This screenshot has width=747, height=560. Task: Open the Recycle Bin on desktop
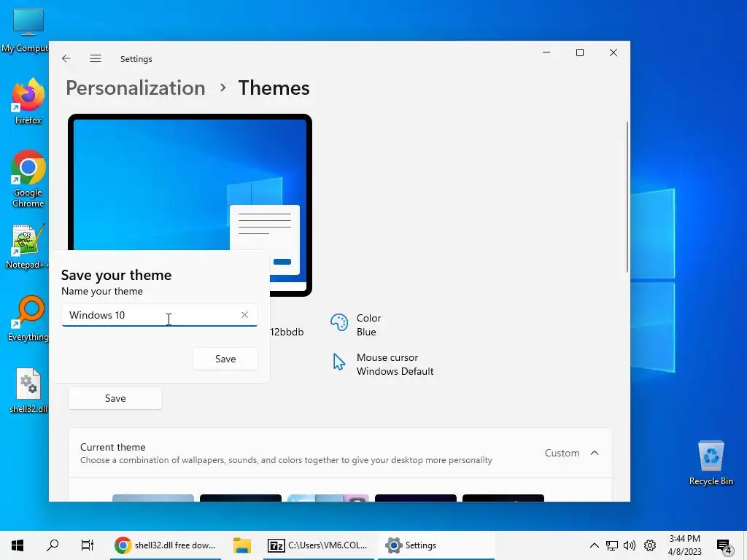[711, 463]
